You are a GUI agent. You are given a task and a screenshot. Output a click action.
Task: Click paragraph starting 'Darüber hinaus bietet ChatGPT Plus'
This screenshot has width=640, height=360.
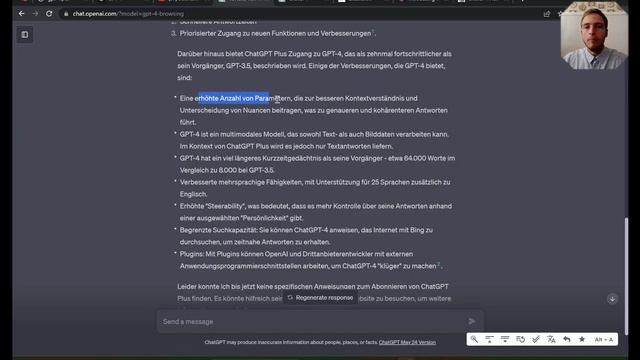pos(315,66)
